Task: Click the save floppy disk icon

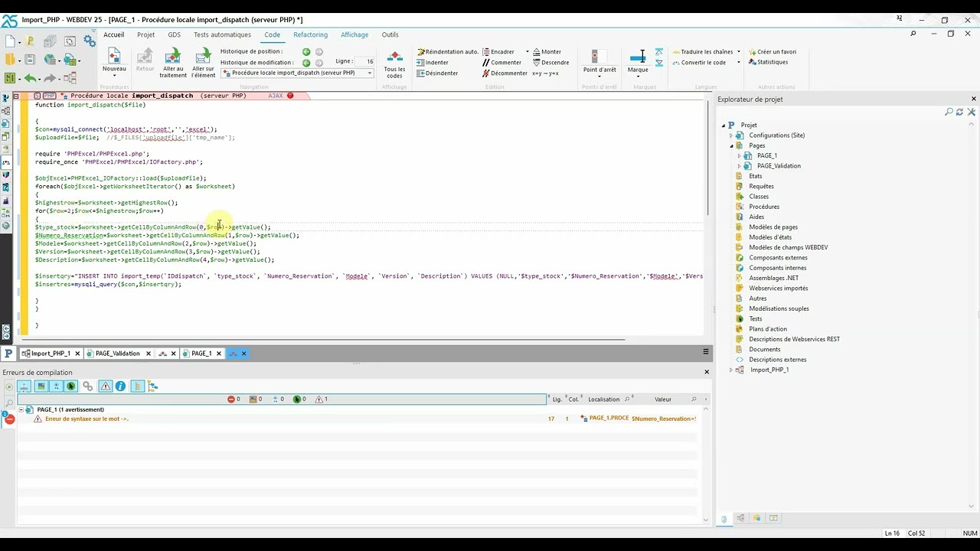Action: click(30, 60)
